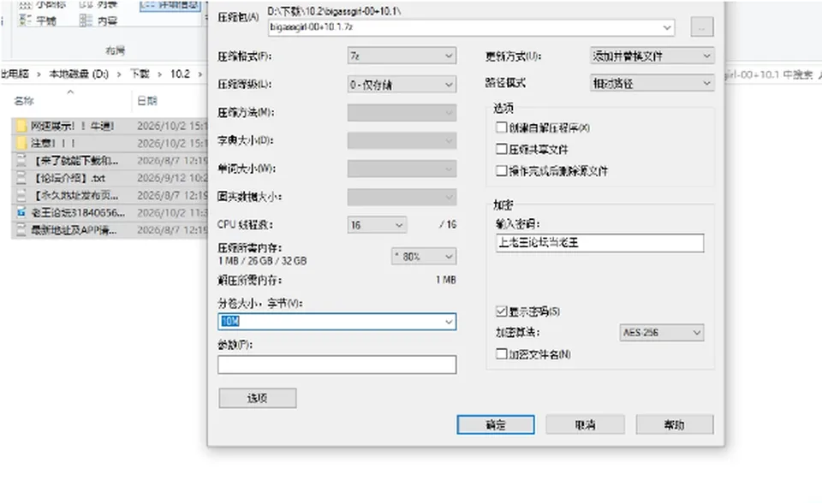Tick the 压缩共享文件 checkbox
Image resolution: width=822 pixels, height=504 pixels.
click(x=501, y=149)
